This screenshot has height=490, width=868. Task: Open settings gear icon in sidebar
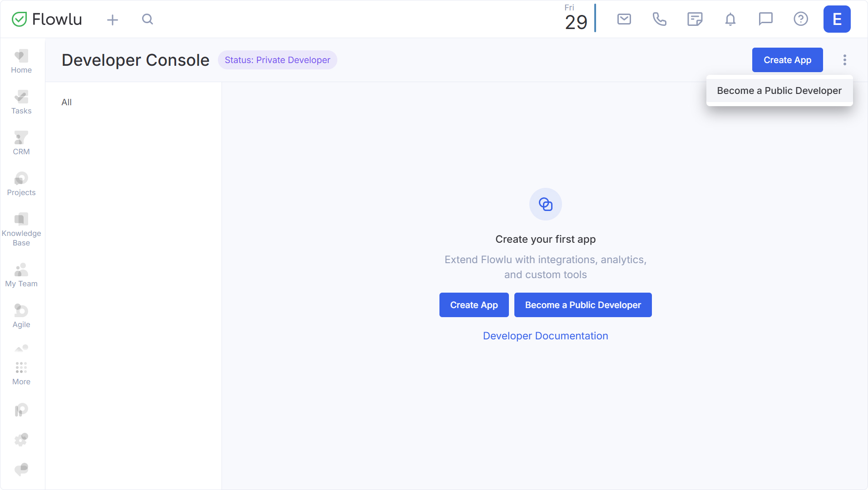tap(21, 439)
